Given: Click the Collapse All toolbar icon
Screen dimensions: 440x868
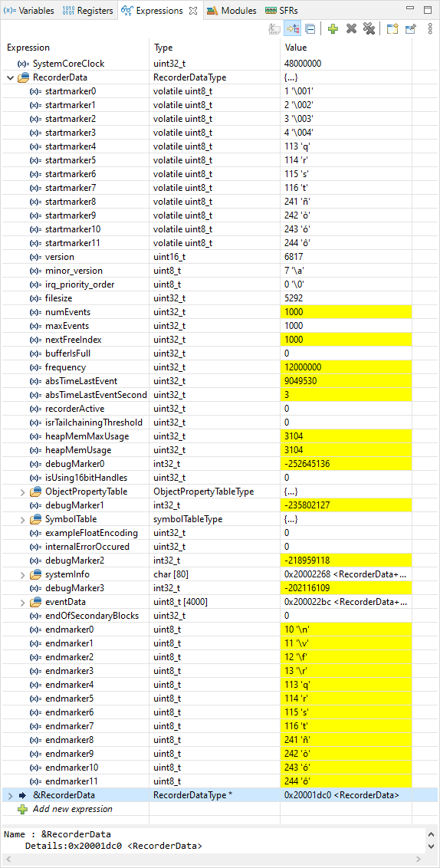Looking at the screenshot, I should (310, 29).
